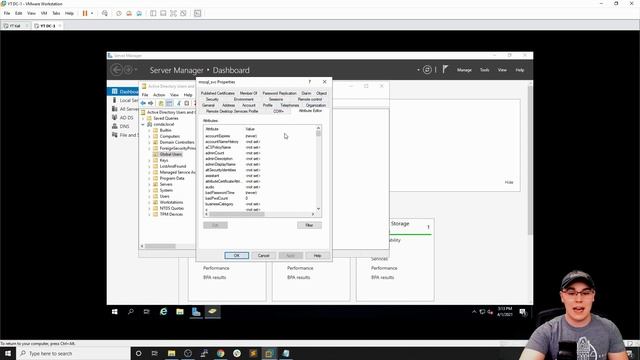Switch to Published Certificates tab
This screenshot has height=360, width=640.
point(218,93)
